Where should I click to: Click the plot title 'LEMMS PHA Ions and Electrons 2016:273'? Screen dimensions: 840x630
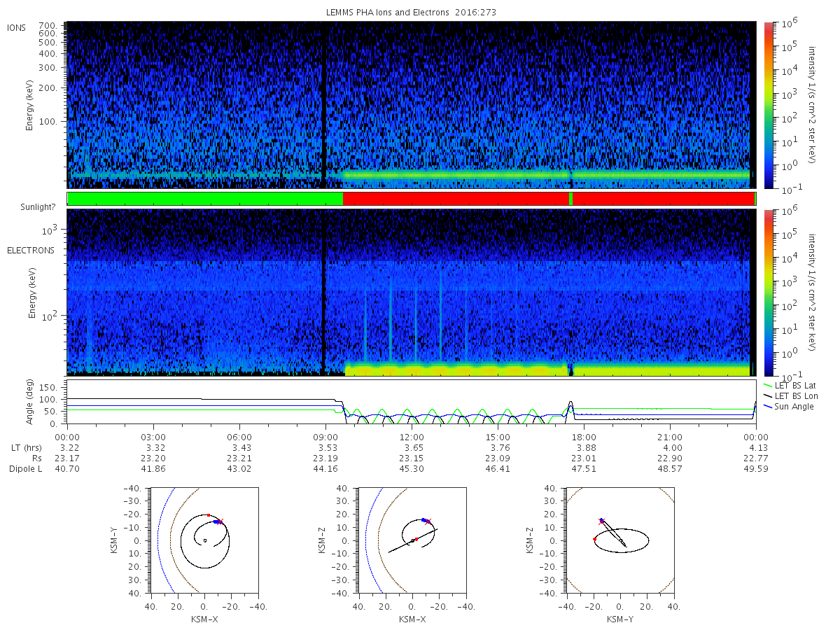[x=412, y=12]
